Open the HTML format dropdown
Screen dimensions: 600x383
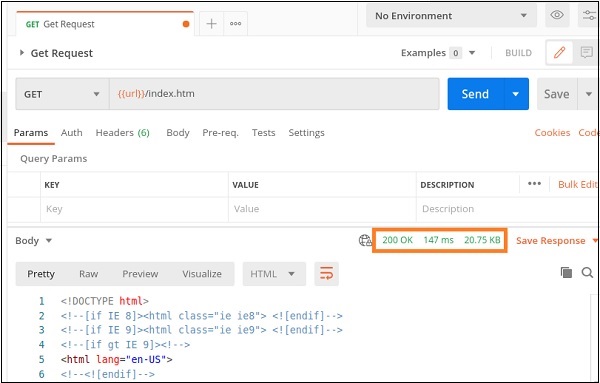(x=274, y=274)
